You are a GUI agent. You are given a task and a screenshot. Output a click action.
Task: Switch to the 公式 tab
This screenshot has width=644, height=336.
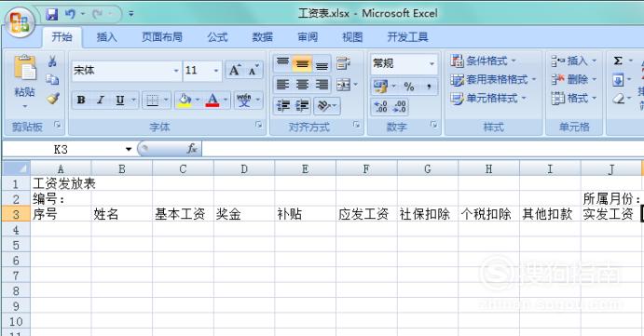[x=217, y=37]
